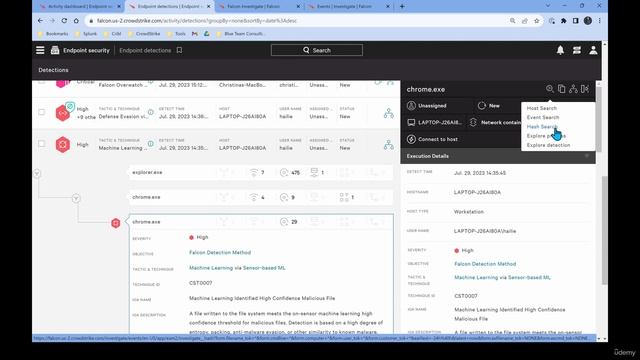Select the explorer.exe process row
This screenshot has height=360, width=640.
[260, 173]
